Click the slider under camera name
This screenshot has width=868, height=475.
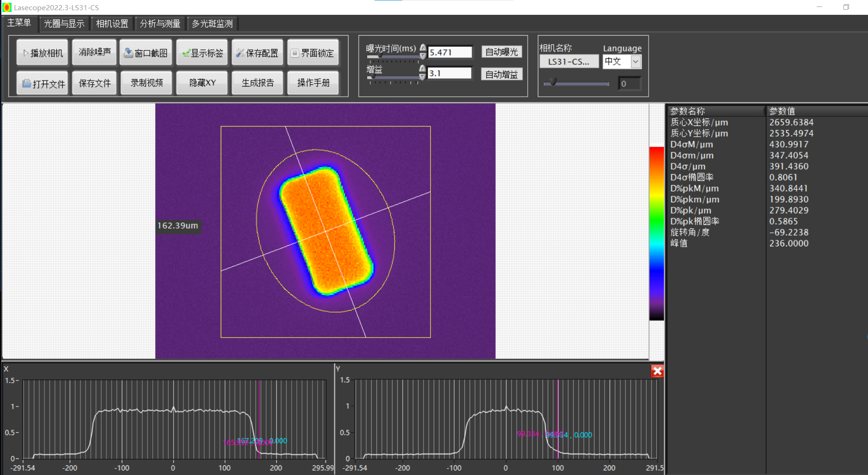pyautogui.click(x=576, y=83)
